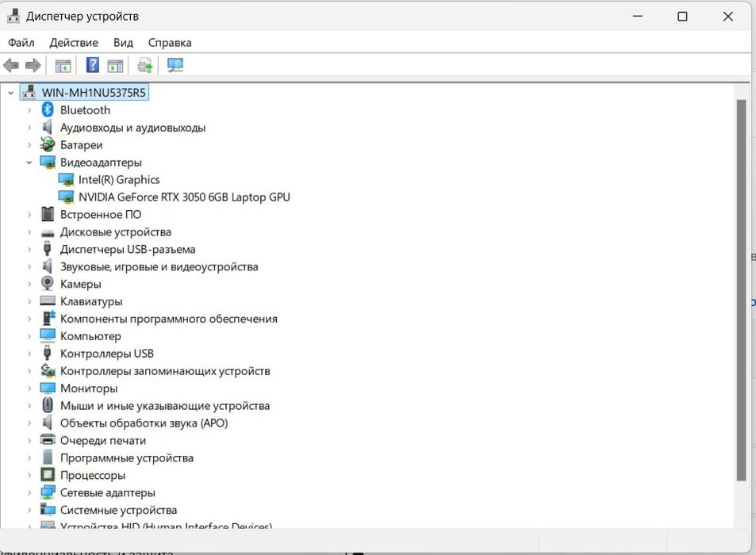Click the Мыши mouse icon
This screenshot has height=555, width=756.
[48, 404]
